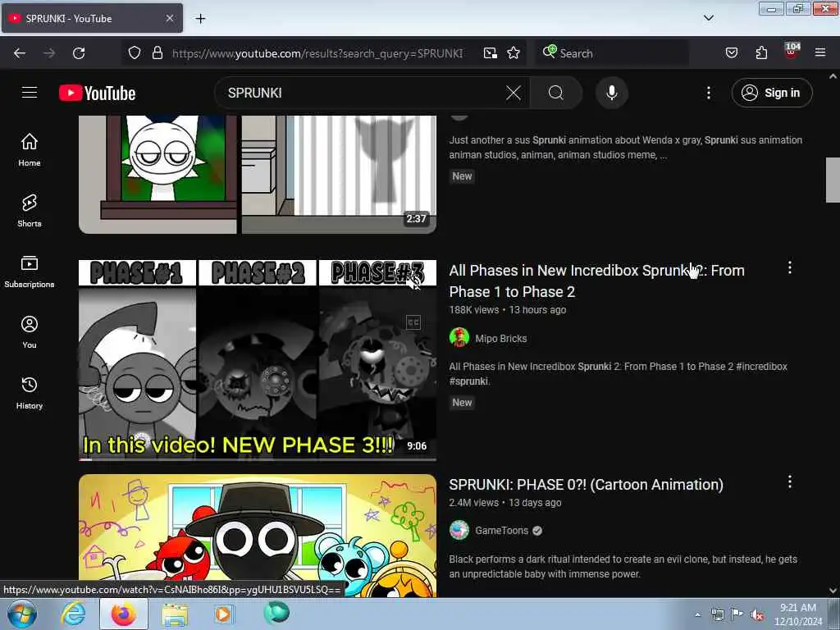Visit the Mipo Bricks channel
The width and height of the screenshot is (840, 630).
[501, 339]
